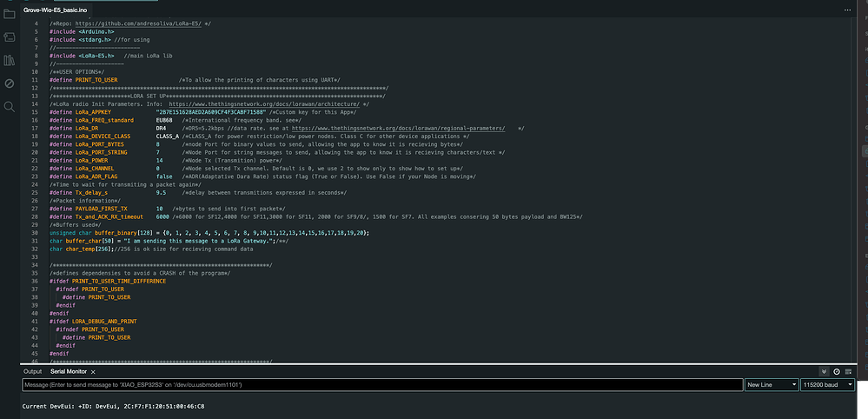Switch to the Output tab

click(33, 371)
